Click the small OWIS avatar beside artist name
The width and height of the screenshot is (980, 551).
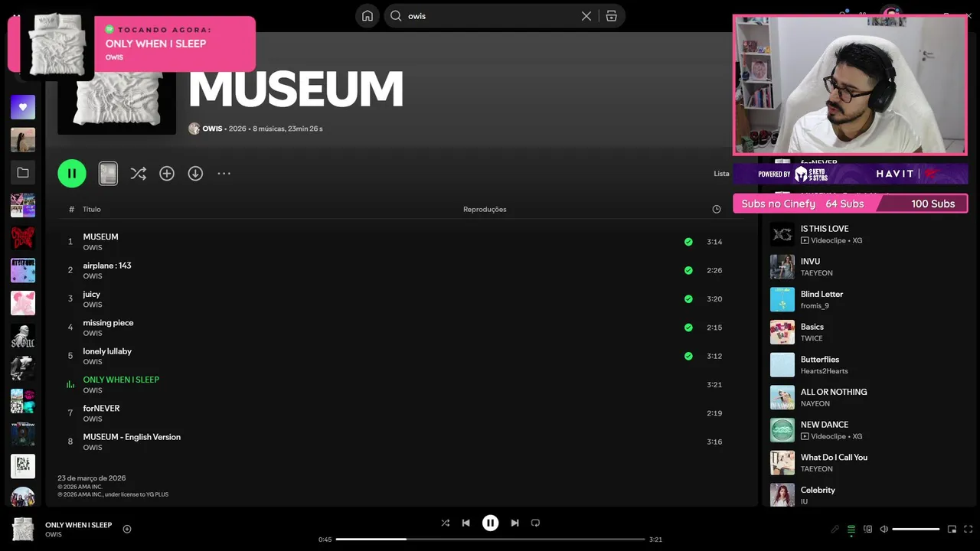tap(194, 129)
